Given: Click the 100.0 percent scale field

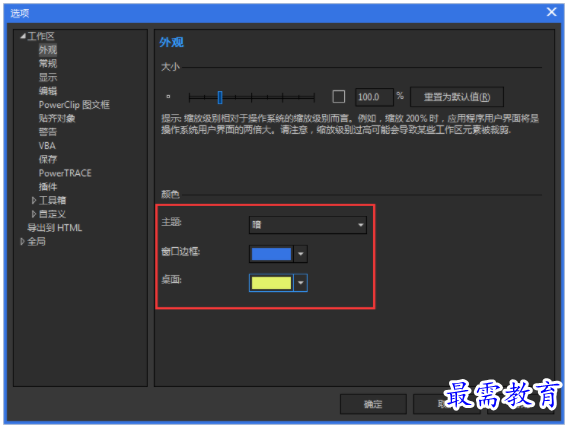Looking at the screenshot, I should (x=374, y=97).
